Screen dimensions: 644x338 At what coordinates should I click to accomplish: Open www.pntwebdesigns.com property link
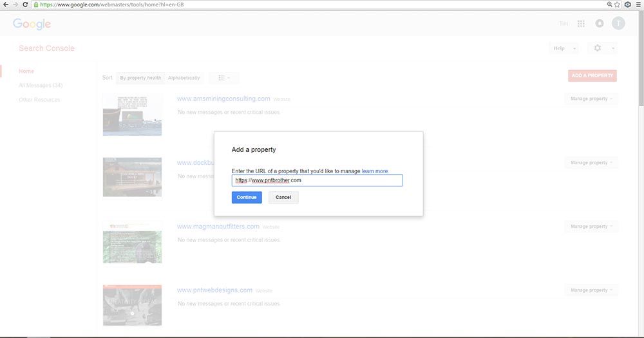[215, 290]
